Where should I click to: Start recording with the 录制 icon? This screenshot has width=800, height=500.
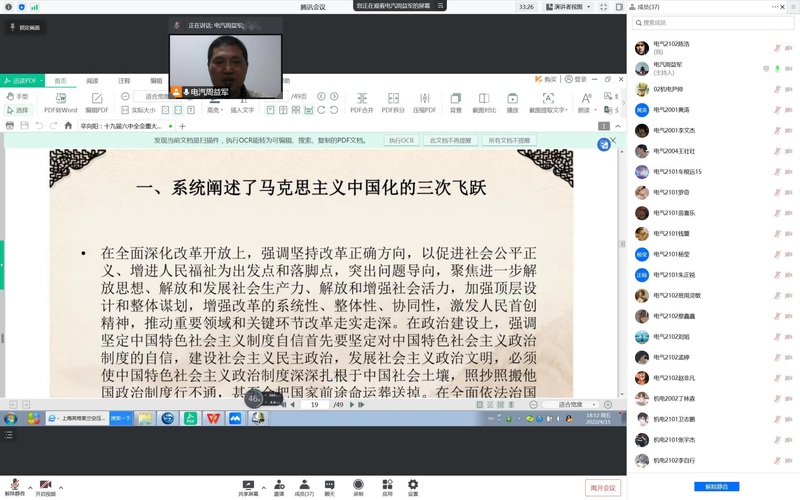click(x=358, y=485)
